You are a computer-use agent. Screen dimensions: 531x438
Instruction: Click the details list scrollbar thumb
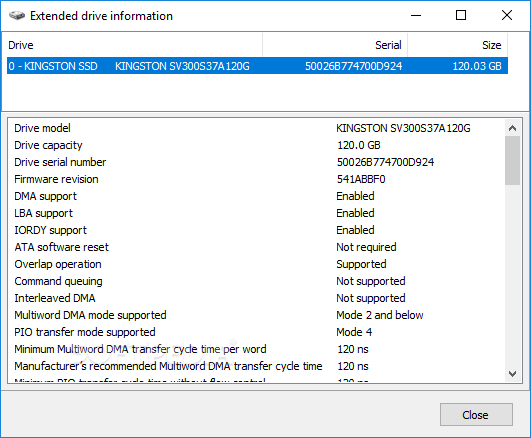[x=512, y=161]
